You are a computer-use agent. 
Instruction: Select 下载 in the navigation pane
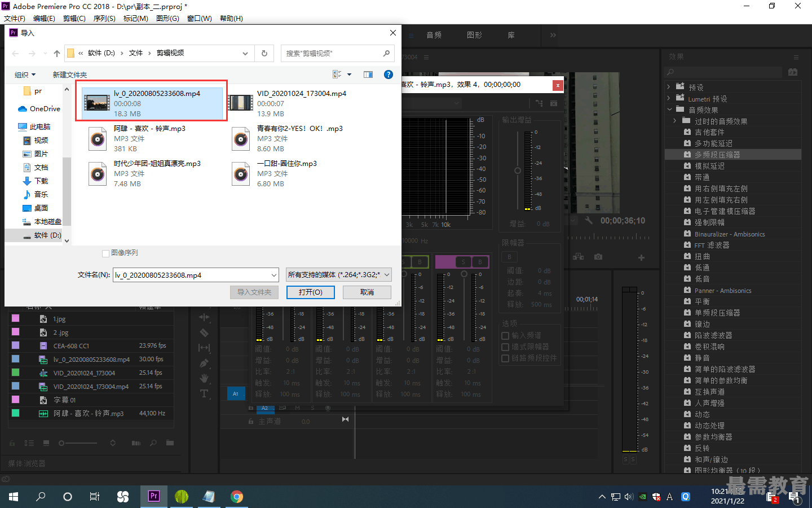point(36,181)
